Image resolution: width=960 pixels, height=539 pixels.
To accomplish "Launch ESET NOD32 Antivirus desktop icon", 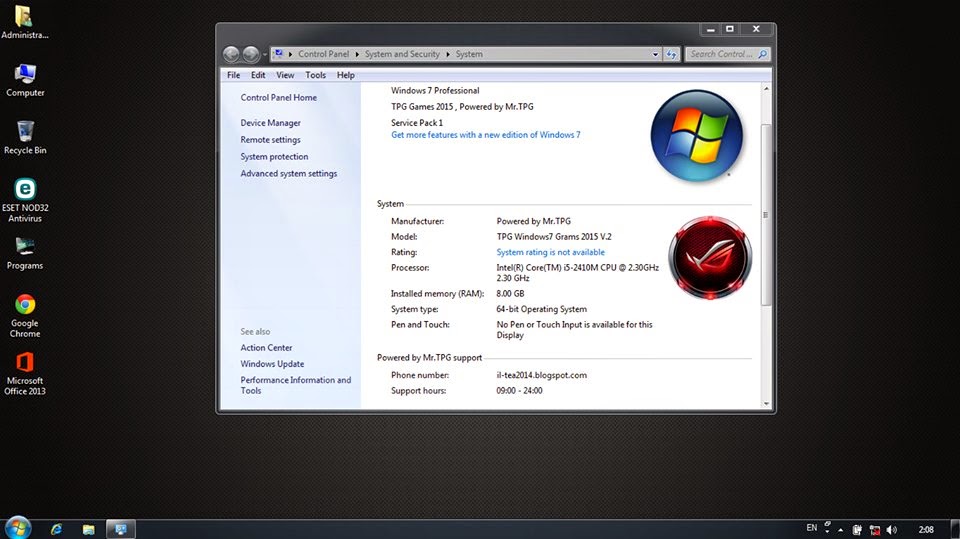I will (x=25, y=200).
